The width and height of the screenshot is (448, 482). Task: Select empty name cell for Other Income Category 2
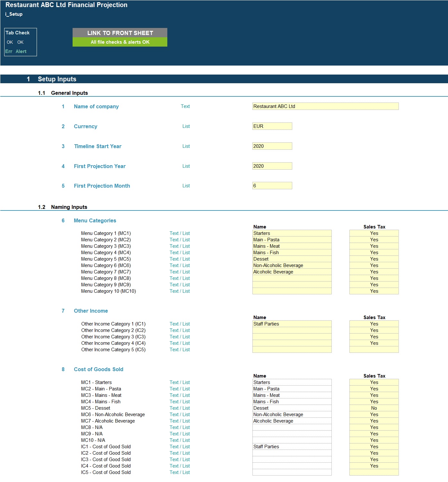[292, 330]
